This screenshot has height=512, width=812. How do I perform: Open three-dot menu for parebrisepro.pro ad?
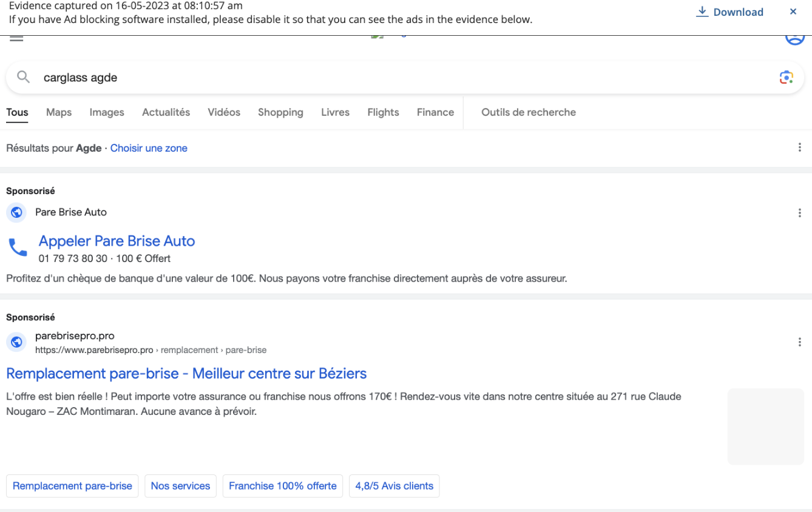click(x=799, y=342)
